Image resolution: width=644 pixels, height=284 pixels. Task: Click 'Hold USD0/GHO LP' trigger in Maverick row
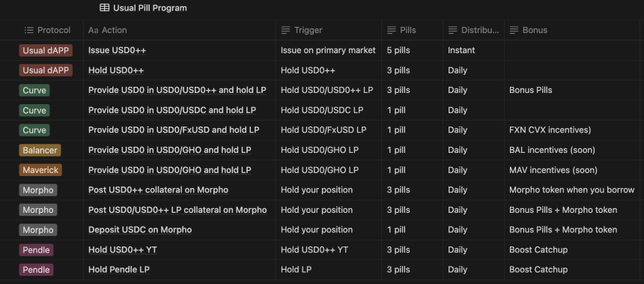320,170
